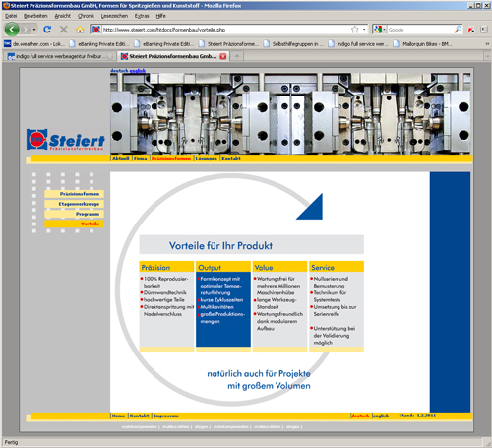Reload the page with the refresh icon

tap(47, 30)
